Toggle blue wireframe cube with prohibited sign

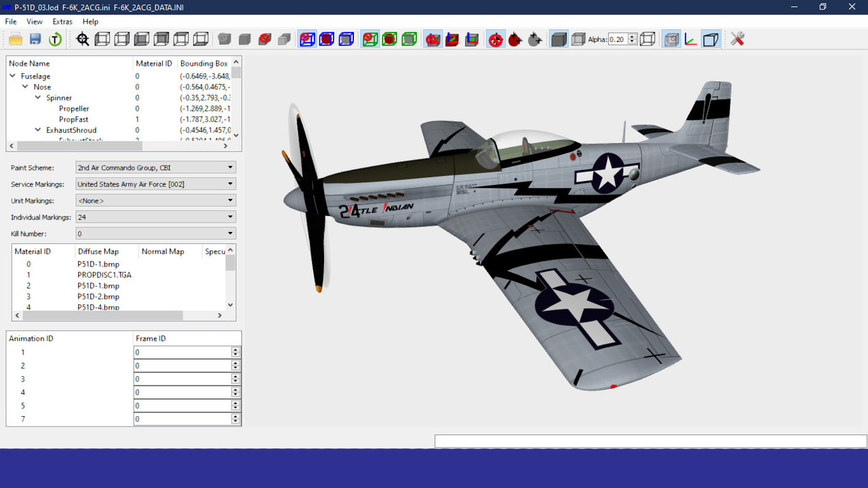[307, 39]
